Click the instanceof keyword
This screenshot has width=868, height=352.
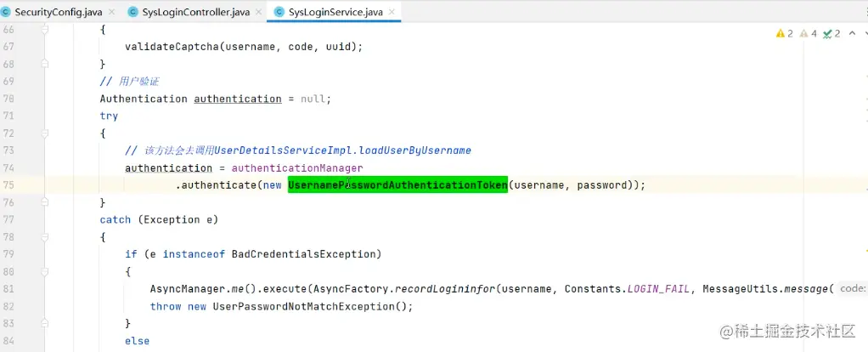(194, 254)
